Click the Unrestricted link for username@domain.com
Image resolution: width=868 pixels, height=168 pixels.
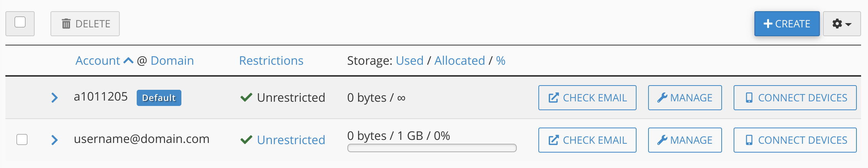291,140
